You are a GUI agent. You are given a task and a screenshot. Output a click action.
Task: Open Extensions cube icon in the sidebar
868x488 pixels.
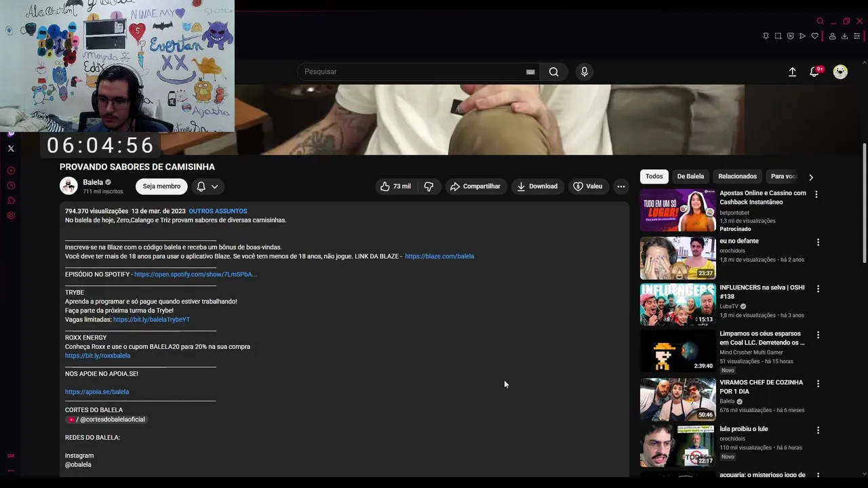point(11,201)
